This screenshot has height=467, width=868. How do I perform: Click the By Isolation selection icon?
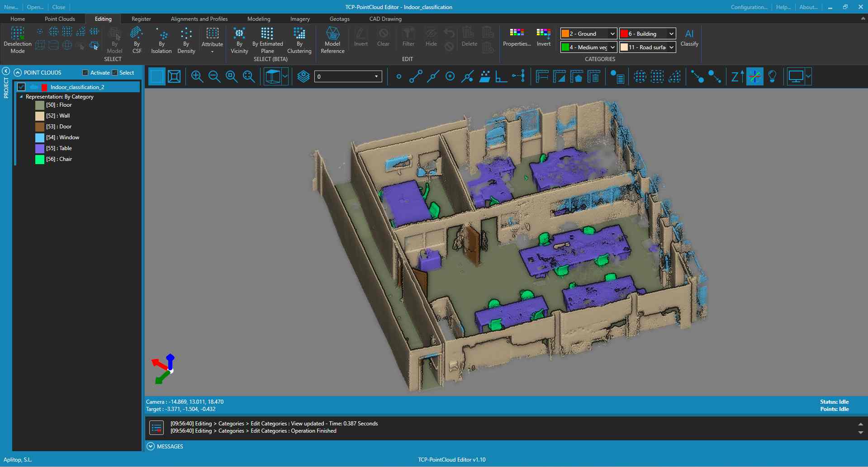coord(161,40)
